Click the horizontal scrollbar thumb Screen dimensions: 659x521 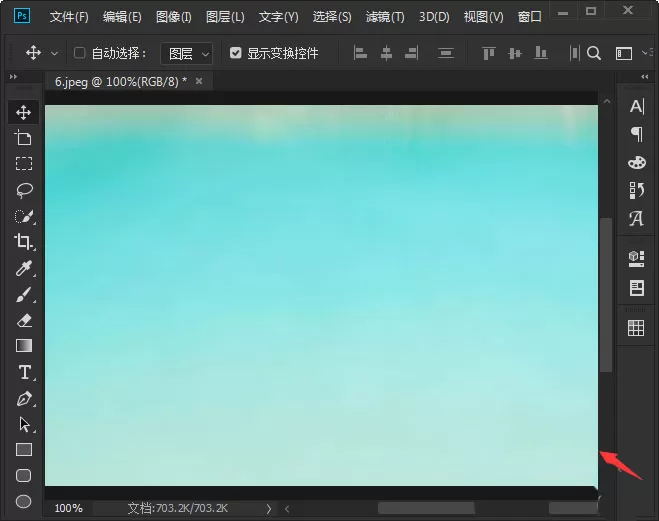tap(426, 508)
